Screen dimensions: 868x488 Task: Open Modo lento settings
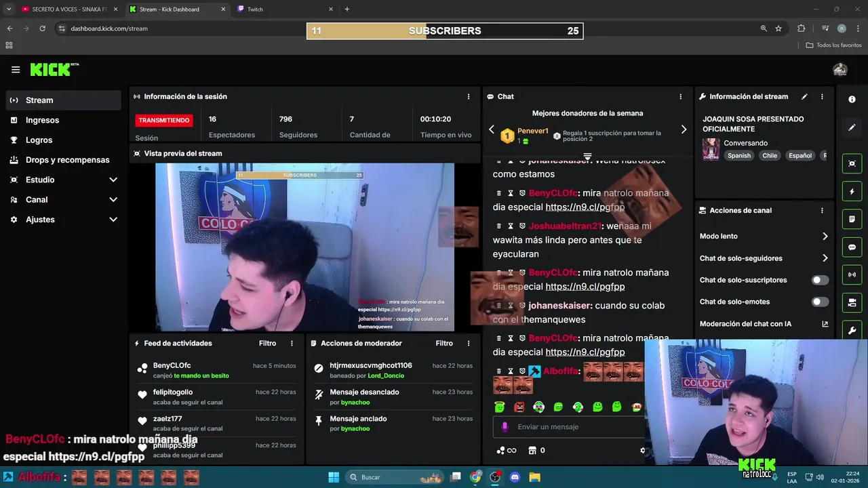coord(764,237)
